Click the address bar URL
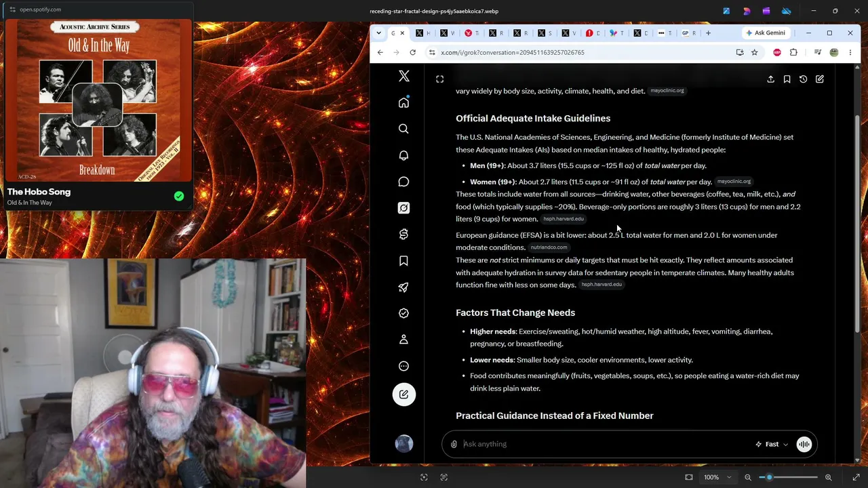Screen dimensions: 868x488 513,52
